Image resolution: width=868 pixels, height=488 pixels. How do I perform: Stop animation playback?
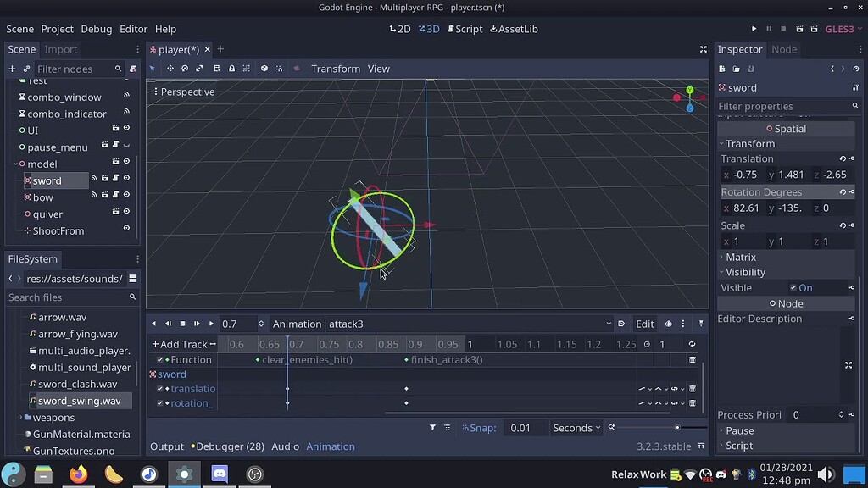pyautogui.click(x=183, y=324)
